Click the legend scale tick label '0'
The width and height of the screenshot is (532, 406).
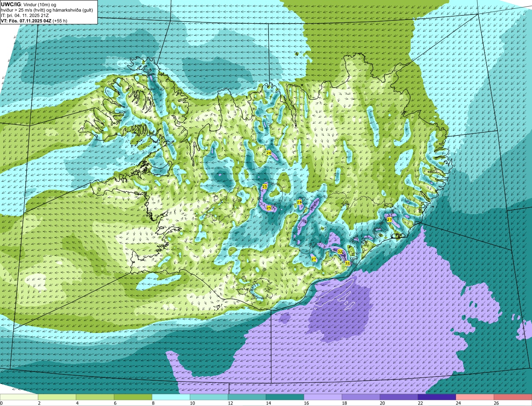[x=1, y=403]
